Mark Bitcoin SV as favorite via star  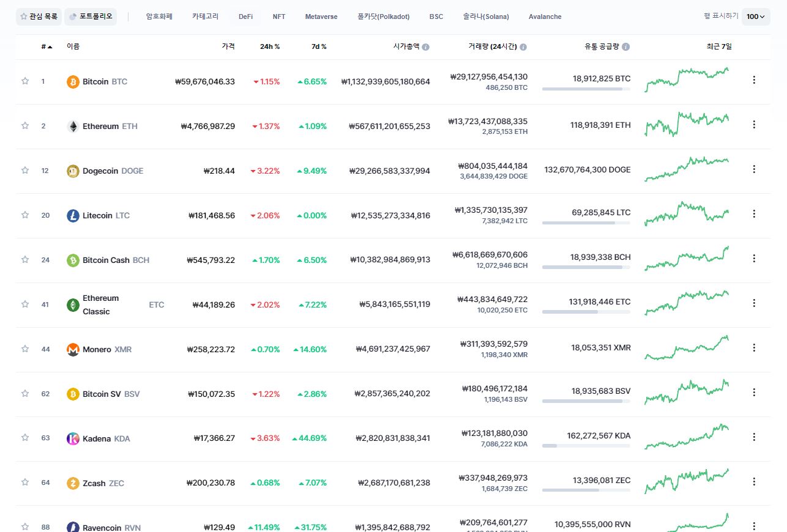(25, 393)
